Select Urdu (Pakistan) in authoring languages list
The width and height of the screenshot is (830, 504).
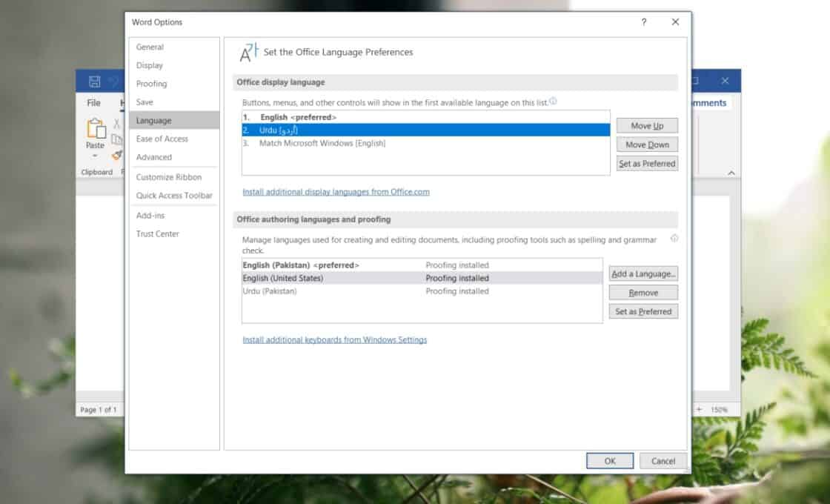coord(270,291)
